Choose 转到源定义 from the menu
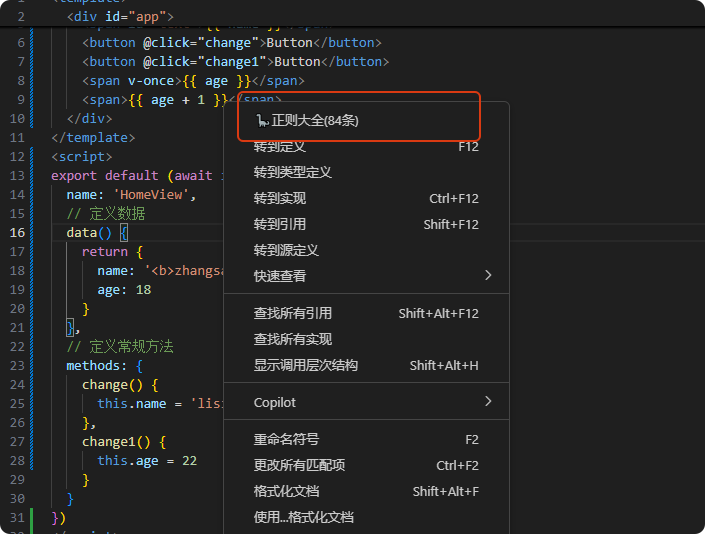 (x=286, y=250)
